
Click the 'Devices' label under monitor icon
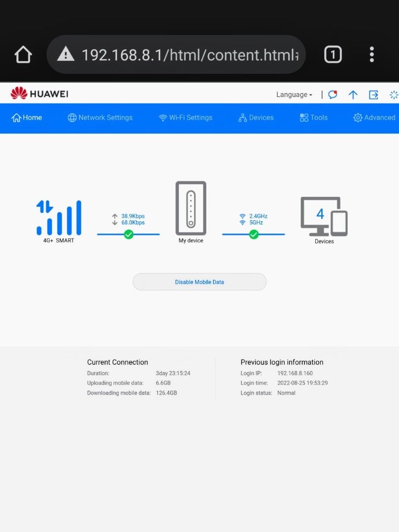[324, 241]
